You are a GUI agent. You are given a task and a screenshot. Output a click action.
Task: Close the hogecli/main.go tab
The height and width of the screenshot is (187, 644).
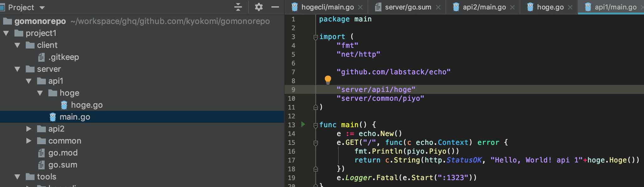click(x=360, y=7)
